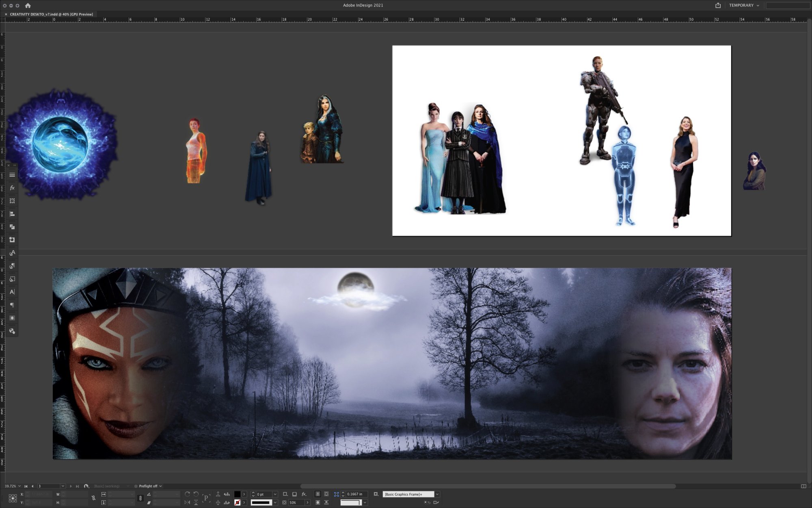
Task: Open the Stroke panel hamburger icon
Action: [x=12, y=175]
